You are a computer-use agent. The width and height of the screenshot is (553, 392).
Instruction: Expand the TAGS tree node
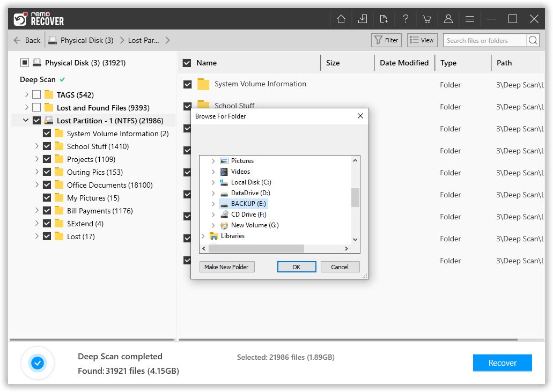coord(26,94)
